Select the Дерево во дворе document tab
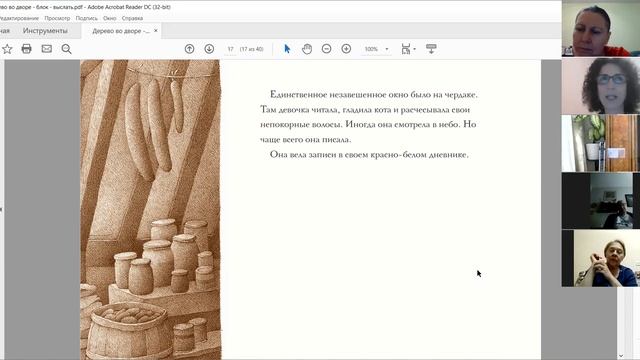 pos(121,31)
